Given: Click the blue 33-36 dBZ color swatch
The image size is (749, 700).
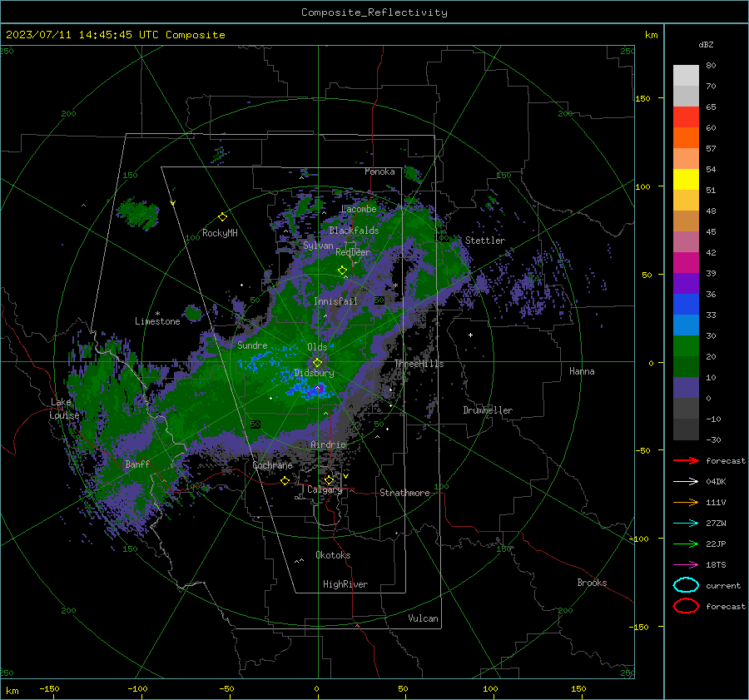Looking at the screenshot, I should point(686,305).
